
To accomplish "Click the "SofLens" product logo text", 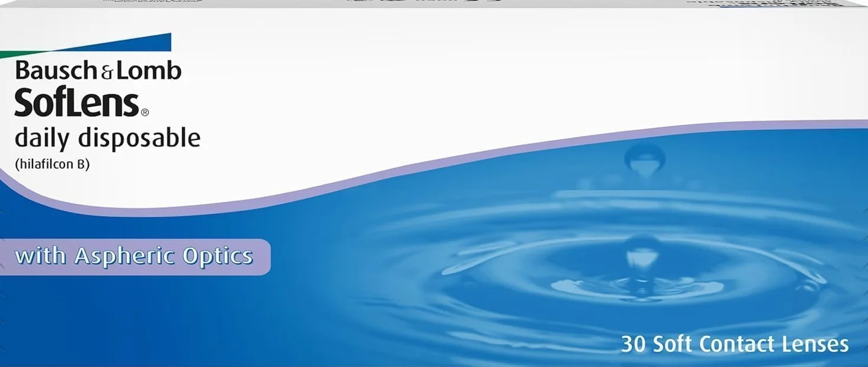I will pyautogui.click(x=77, y=103).
